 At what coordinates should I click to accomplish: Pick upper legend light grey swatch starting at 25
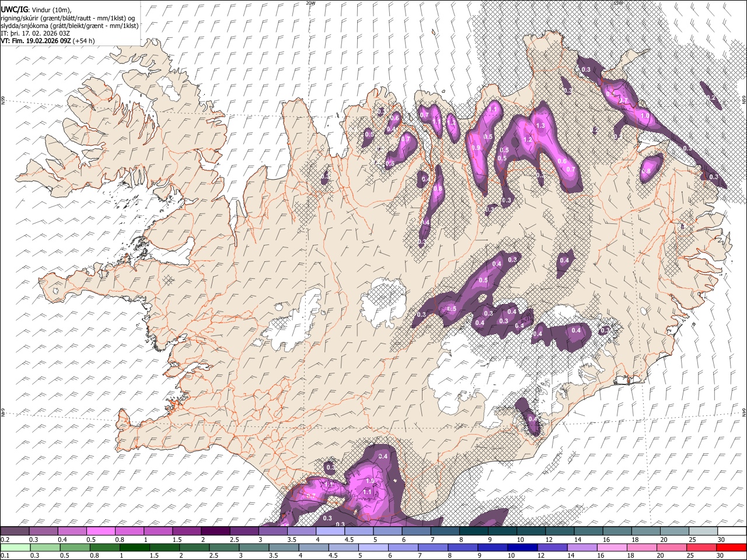click(x=703, y=531)
